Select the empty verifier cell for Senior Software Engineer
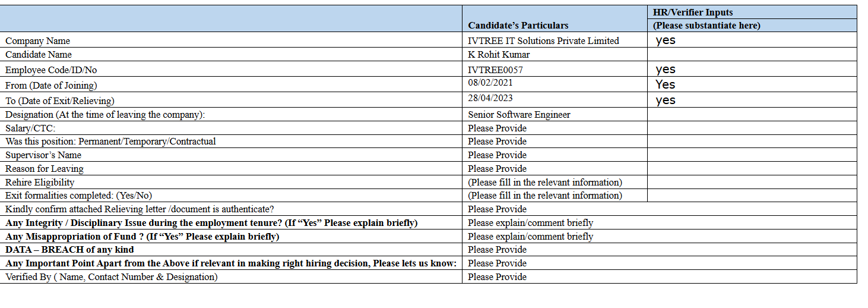This screenshot has width=868, height=308. 752,114
